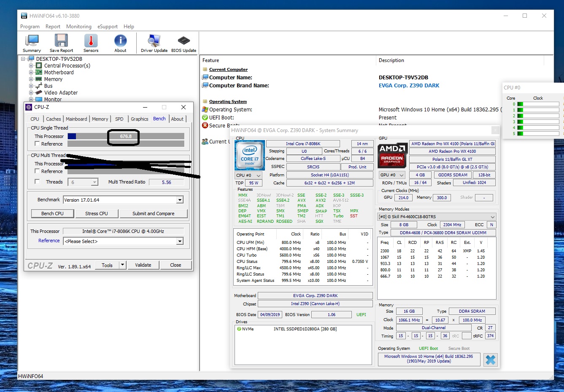Expand the Bus tree node
The image size is (564, 392).
click(31, 86)
